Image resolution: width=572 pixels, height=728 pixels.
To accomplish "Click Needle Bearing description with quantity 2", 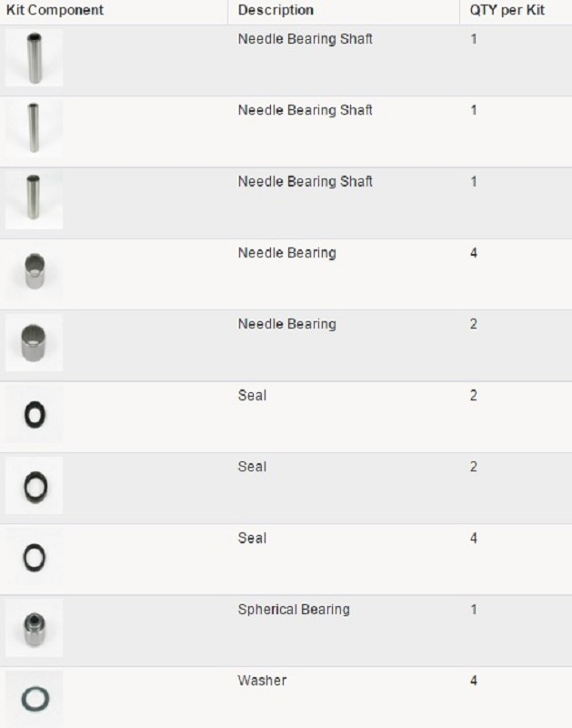I will pyautogui.click(x=286, y=325).
